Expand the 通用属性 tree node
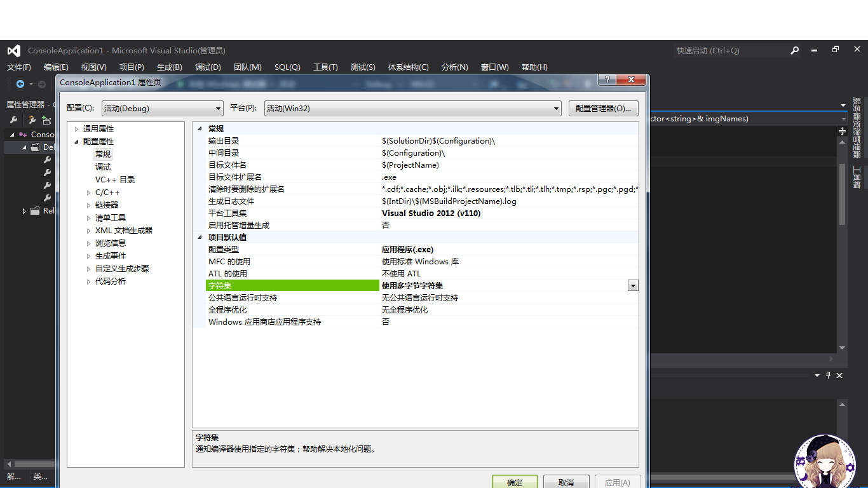Viewport: 868px width, 488px height. (x=77, y=129)
